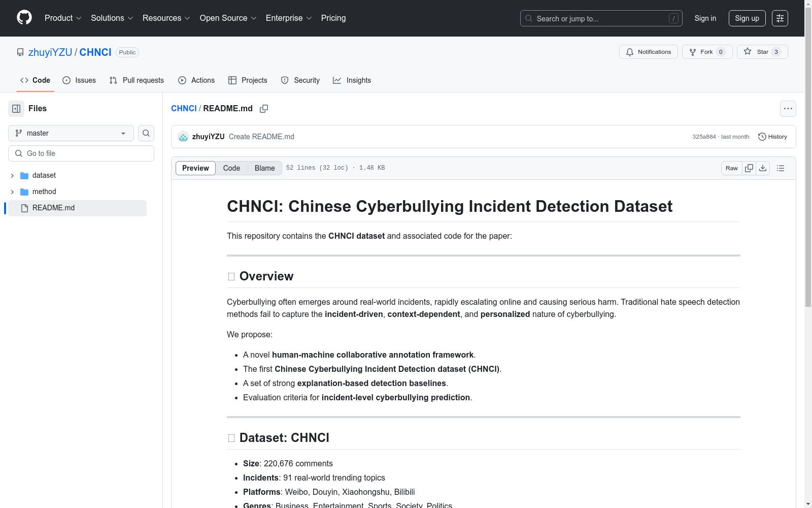
Task: Expand the method folder
Action: [x=12, y=192]
